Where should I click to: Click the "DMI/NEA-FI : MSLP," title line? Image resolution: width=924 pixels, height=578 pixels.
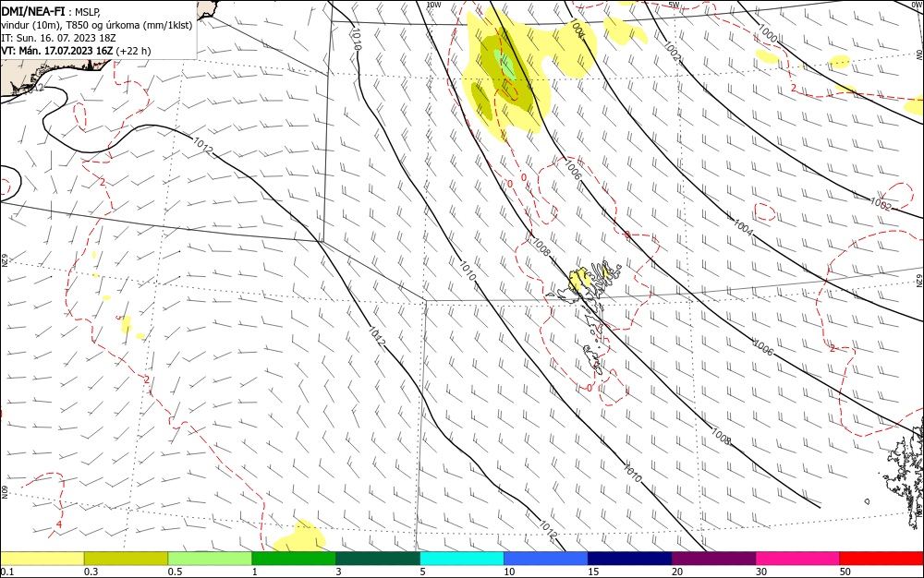point(51,11)
